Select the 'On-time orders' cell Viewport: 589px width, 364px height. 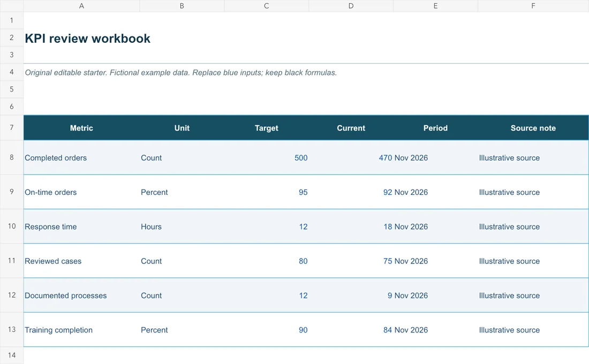tap(81, 192)
